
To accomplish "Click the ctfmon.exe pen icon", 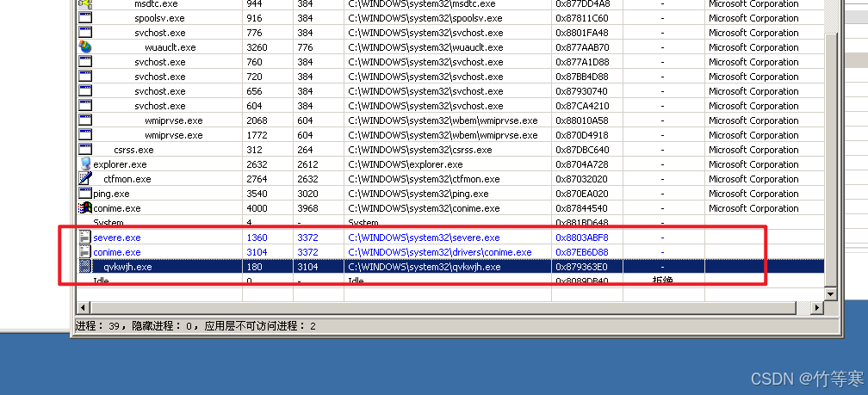I will [85, 179].
